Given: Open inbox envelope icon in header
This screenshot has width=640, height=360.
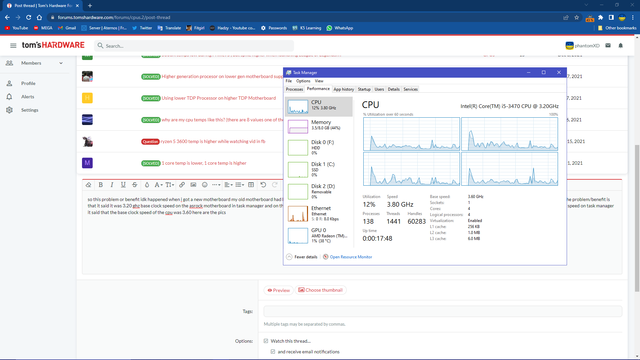Looking at the screenshot, I should pos(608,45).
